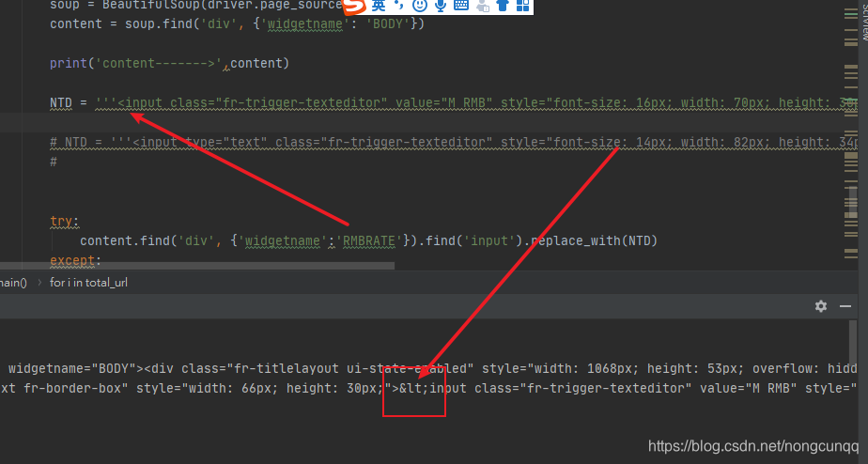Hide the run panel with the minus icon
The height and width of the screenshot is (464, 868).
(x=845, y=306)
